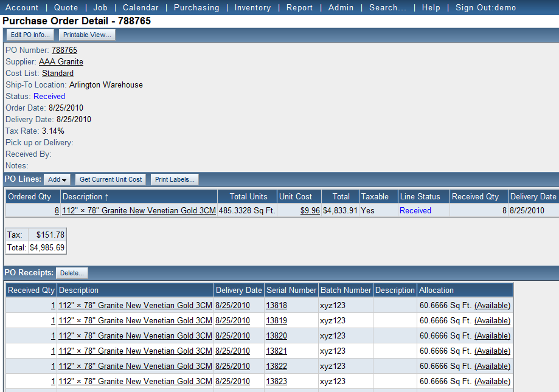The width and height of the screenshot is (559, 392).
Task: Open the Inventory menu
Action: [x=252, y=8]
